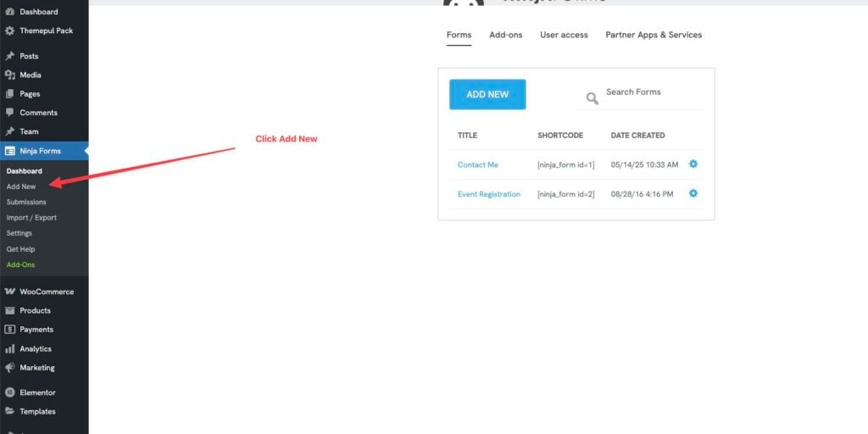
Task: Select the Ninja Forms menu label
Action: (41, 151)
